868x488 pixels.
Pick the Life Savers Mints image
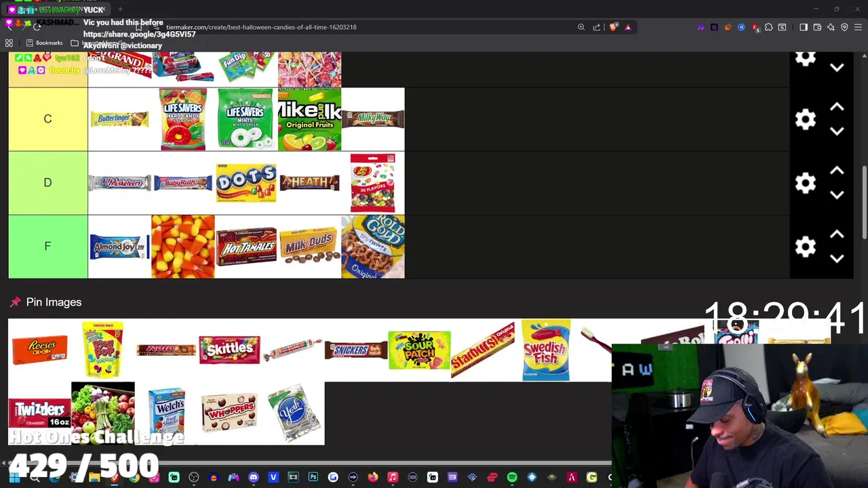[x=246, y=119]
